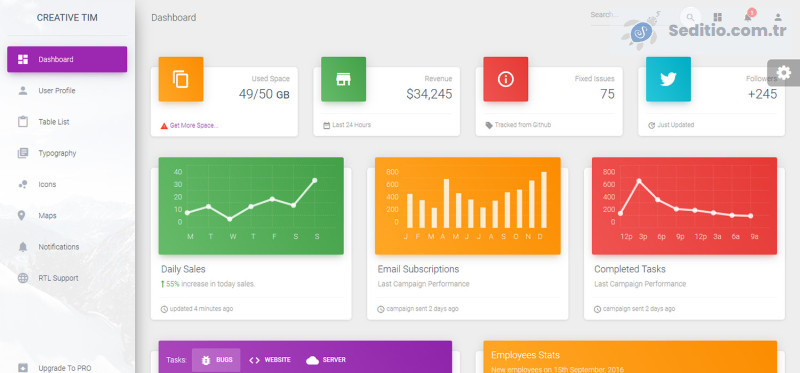Open the settings gear panel
The image size is (800, 373).
[784, 73]
